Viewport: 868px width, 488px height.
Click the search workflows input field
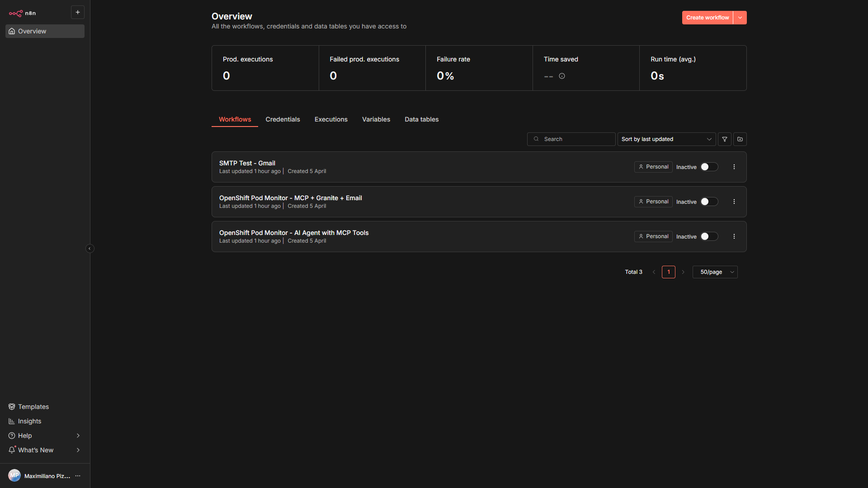click(x=571, y=139)
